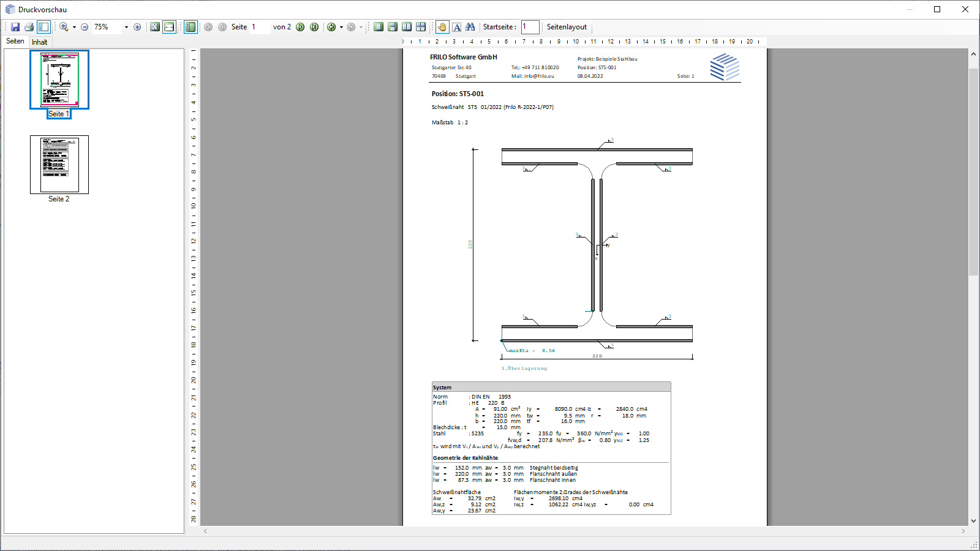Viewport: 980px width, 551px height.
Task: Go to the previous page
Action: tap(222, 27)
